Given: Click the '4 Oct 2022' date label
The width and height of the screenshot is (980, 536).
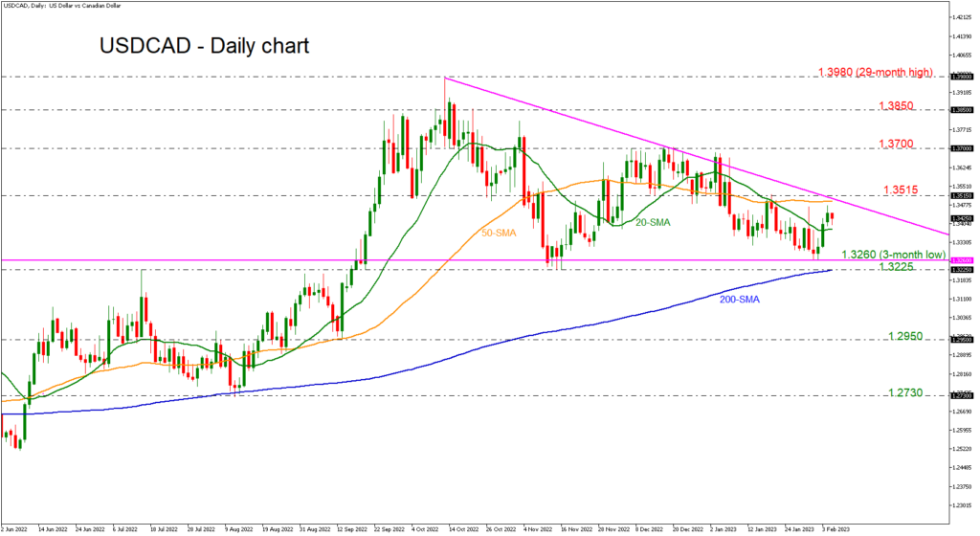Looking at the screenshot, I should (x=425, y=529).
